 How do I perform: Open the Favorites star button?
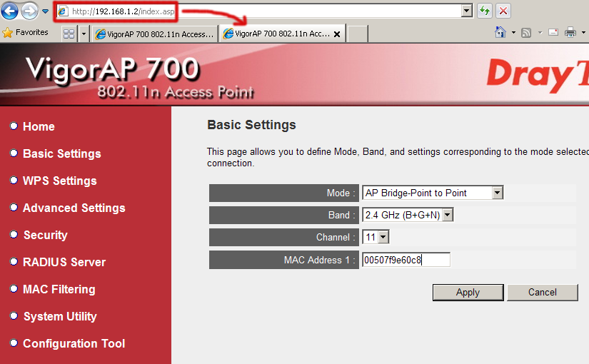[x=25, y=33]
